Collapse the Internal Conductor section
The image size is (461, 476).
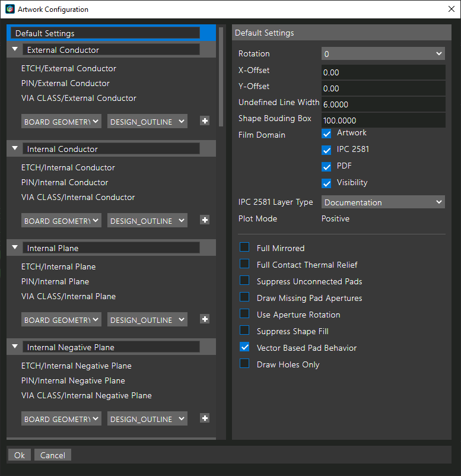click(15, 148)
